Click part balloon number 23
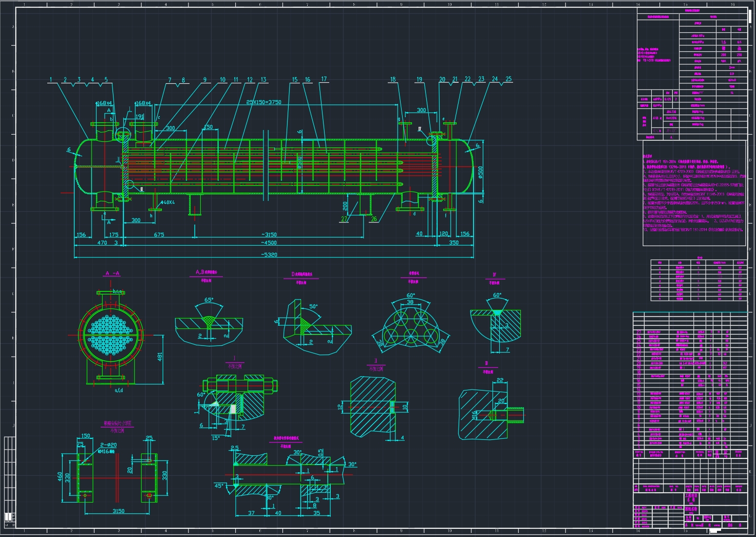This screenshot has height=537, width=756. [481, 79]
